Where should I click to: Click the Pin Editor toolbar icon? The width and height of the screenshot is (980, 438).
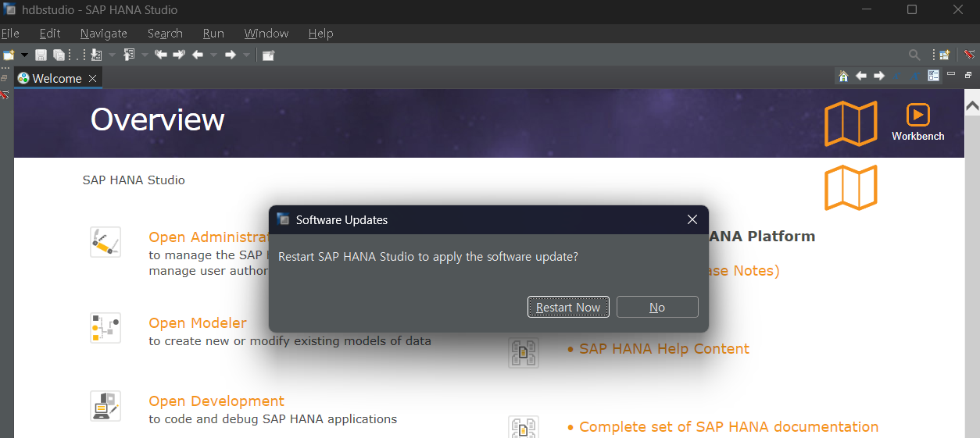pyautogui.click(x=268, y=55)
